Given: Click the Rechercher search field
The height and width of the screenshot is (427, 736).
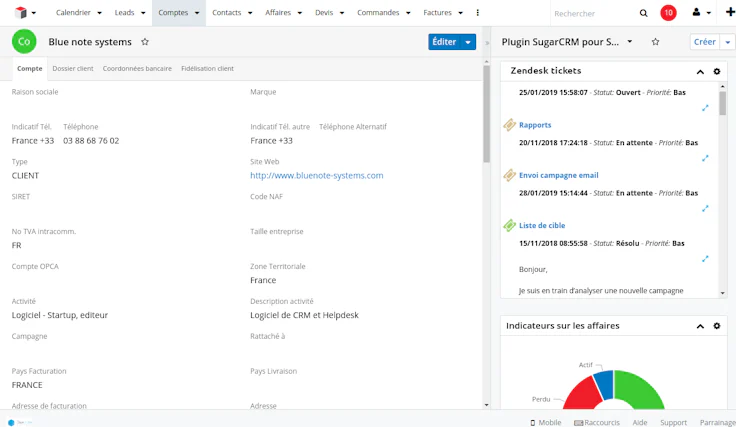Looking at the screenshot, I should [x=592, y=14].
